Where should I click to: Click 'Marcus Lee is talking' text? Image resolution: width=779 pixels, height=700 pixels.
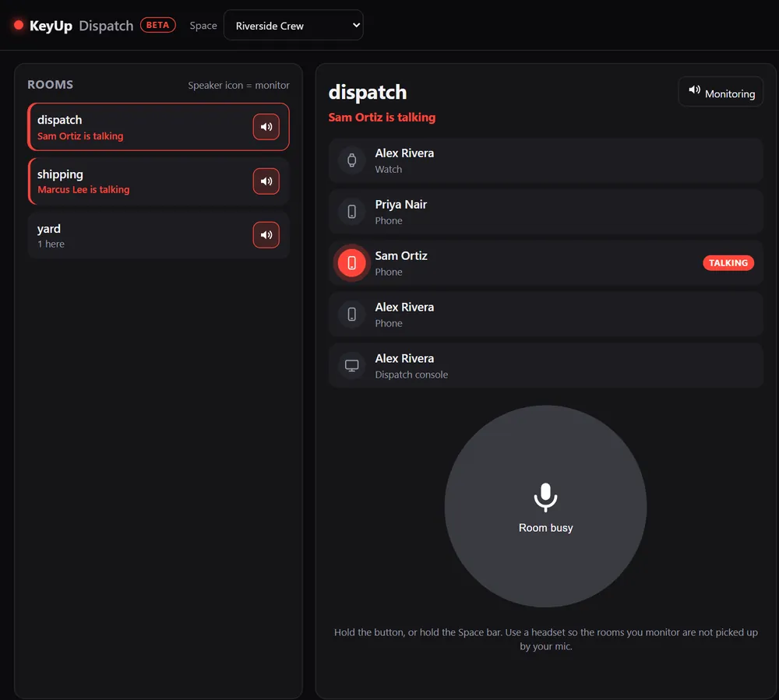pos(83,190)
